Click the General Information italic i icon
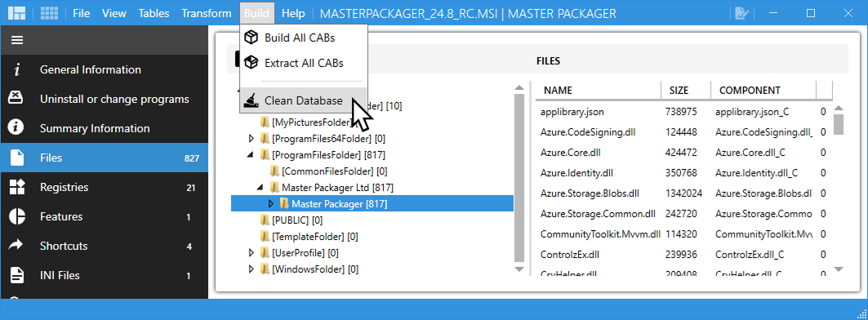The height and width of the screenshot is (320, 868). (17, 69)
